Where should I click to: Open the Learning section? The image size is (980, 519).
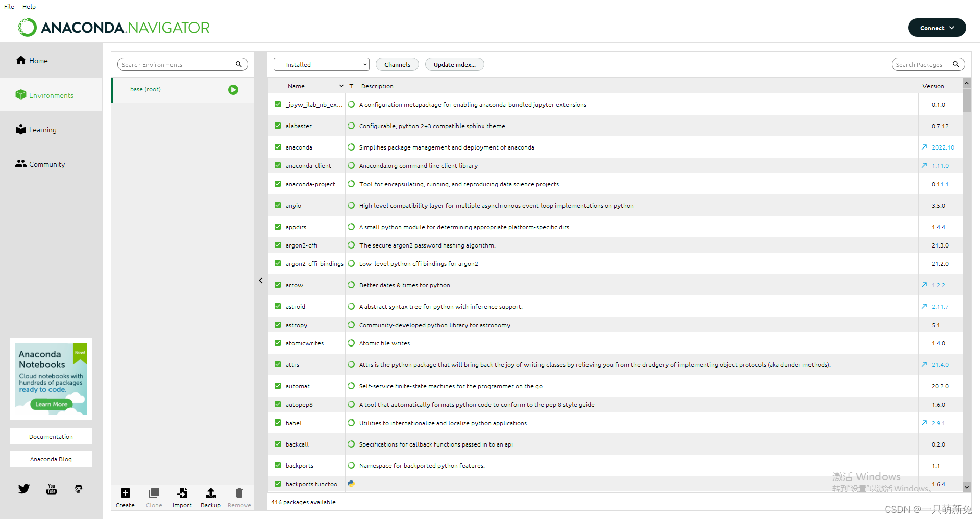[x=51, y=130]
